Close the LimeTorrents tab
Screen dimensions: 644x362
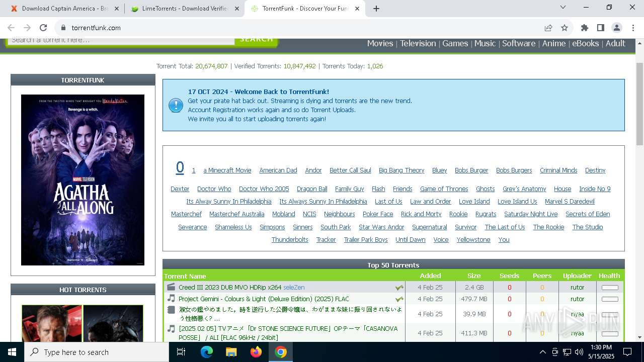pos(237,9)
